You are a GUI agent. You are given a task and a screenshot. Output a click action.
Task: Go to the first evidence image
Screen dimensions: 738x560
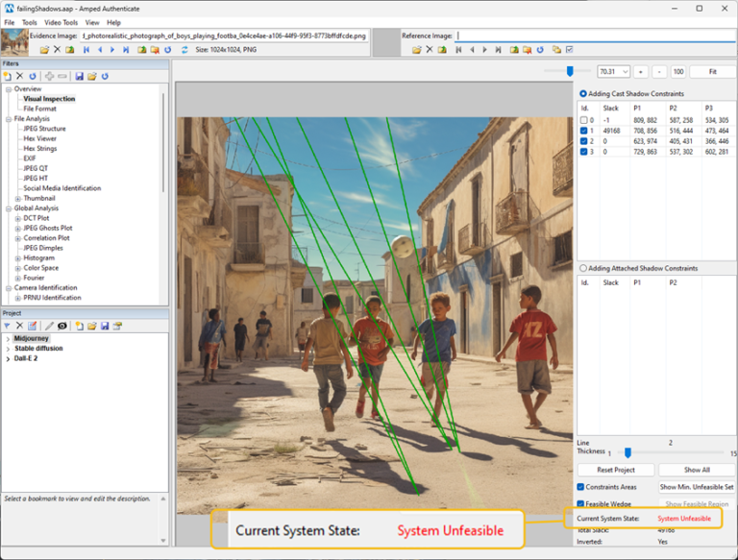click(x=86, y=49)
